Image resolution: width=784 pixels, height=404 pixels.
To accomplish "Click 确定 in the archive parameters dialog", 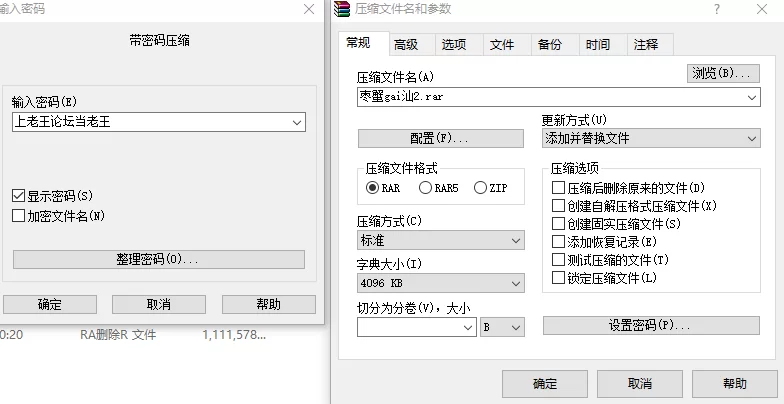I will [x=544, y=384].
